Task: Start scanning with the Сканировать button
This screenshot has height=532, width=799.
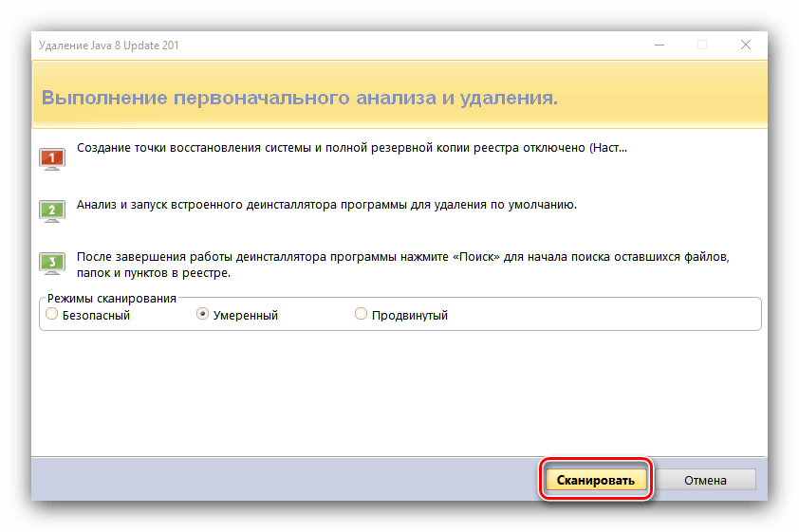Action: pos(596,480)
